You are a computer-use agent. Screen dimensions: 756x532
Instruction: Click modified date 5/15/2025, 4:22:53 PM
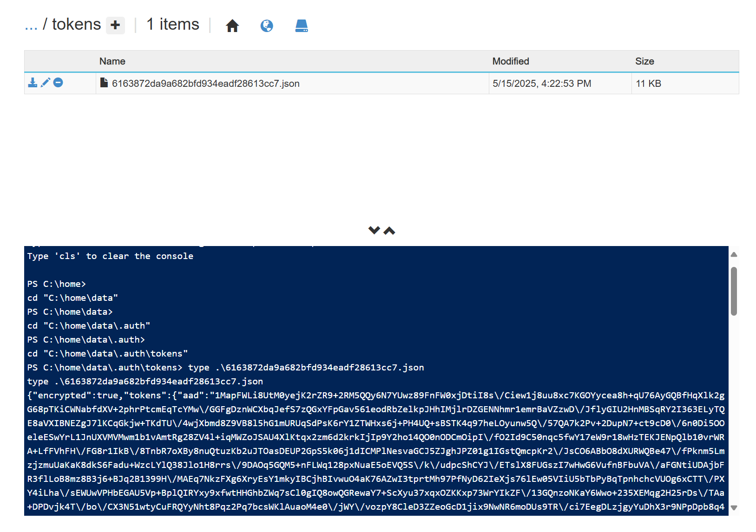click(x=542, y=84)
